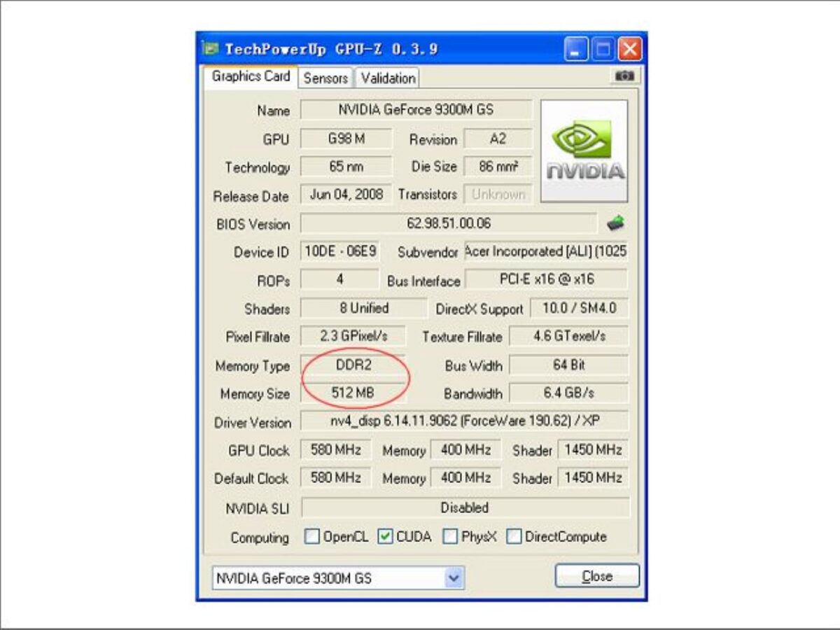Click the Memory Type field DDR2
The height and width of the screenshot is (630, 840).
pyautogui.click(x=353, y=365)
